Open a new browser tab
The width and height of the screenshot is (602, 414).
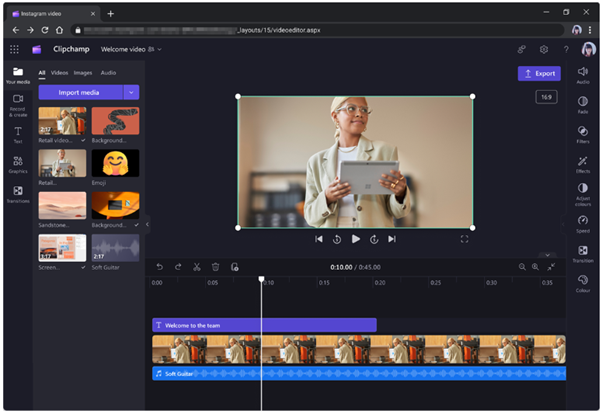tap(111, 13)
